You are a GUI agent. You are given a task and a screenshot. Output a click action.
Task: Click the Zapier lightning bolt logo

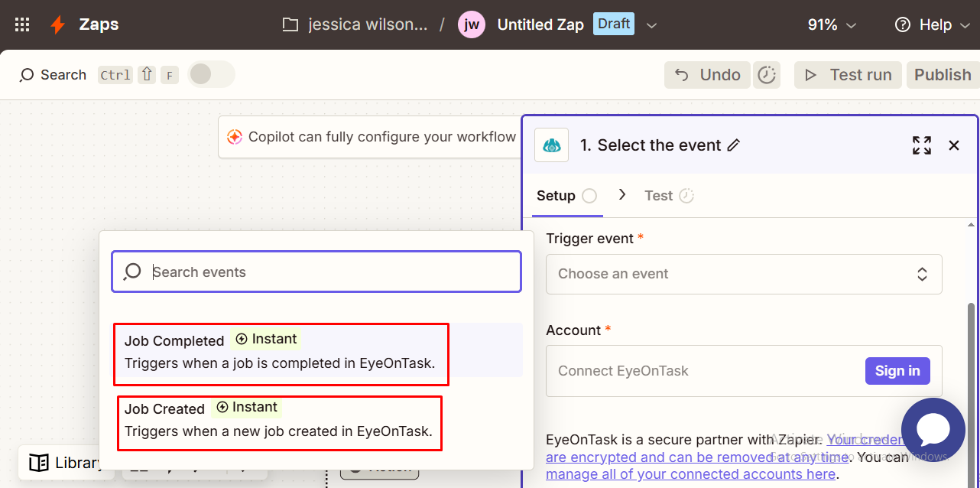tap(57, 24)
